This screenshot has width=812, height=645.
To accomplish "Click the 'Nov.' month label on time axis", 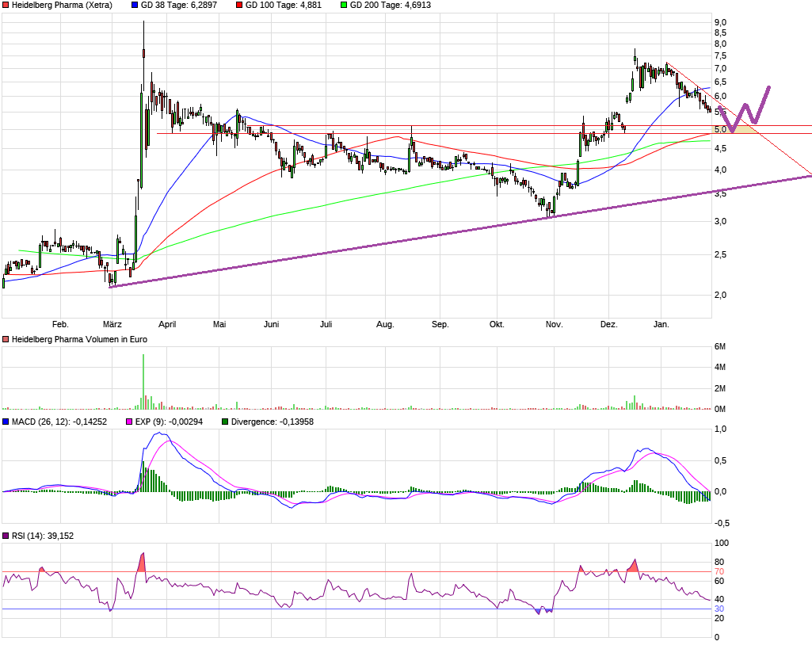I will (x=554, y=324).
